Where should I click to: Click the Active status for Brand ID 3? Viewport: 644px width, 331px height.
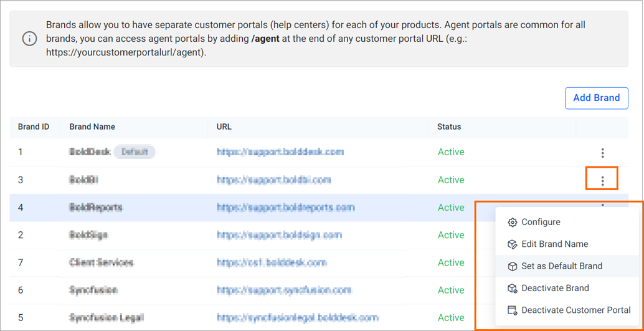(x=451, y=180)
